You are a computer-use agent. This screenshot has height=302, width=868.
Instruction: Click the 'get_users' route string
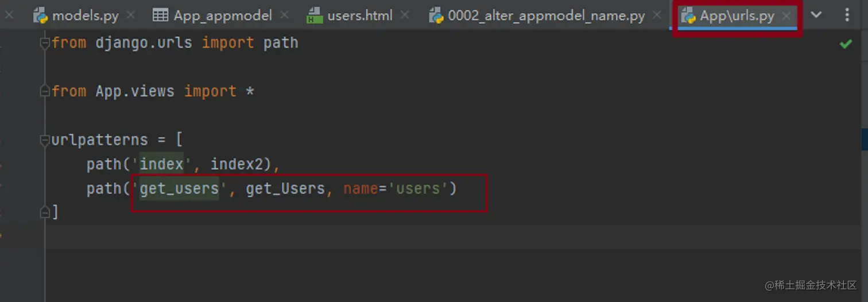(x=179, y=188)
